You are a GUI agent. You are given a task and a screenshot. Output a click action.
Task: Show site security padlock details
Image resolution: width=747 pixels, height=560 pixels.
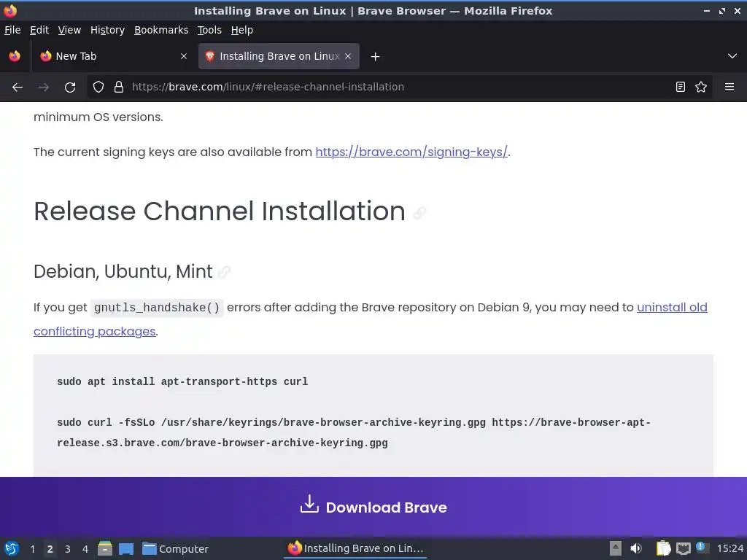click(119, 87)
